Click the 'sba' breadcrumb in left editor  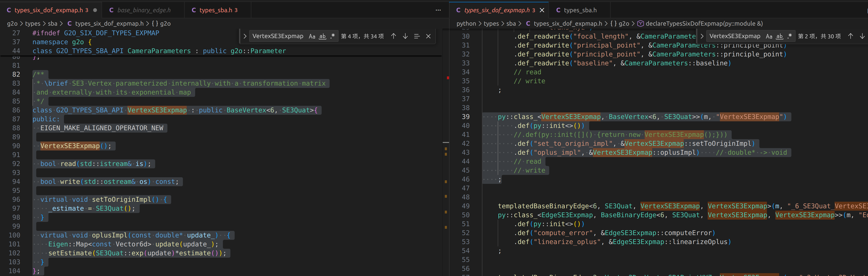(53, 24)
